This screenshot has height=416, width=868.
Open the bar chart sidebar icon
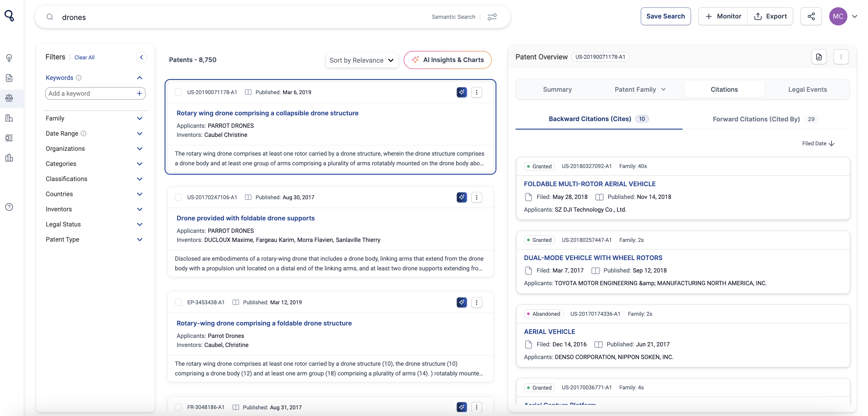(x=9, y=157)
